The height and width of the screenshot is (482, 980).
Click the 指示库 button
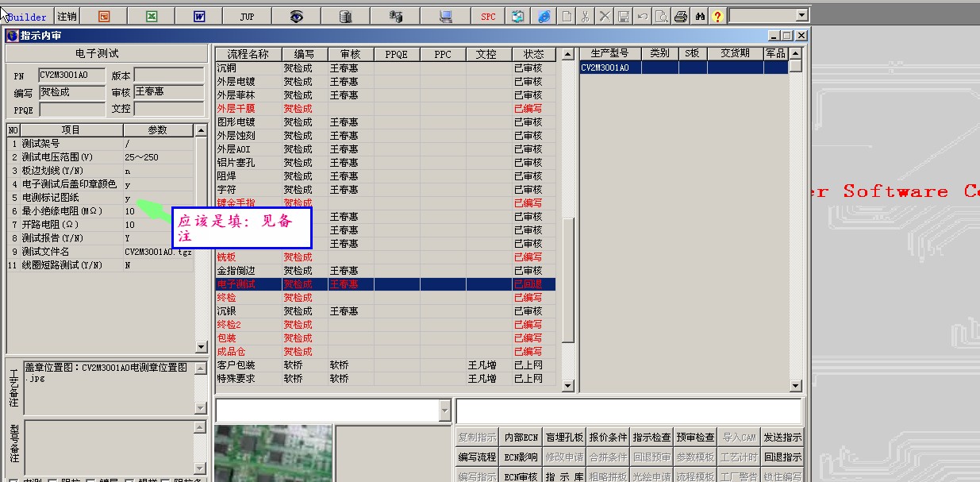tap(565, 476)
